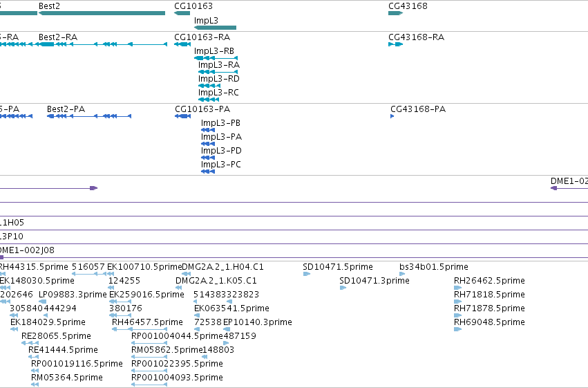This screenshot has width=588, height=388.
Task: Select EK259016.5prime EST
Action: (x=120, y=302)
